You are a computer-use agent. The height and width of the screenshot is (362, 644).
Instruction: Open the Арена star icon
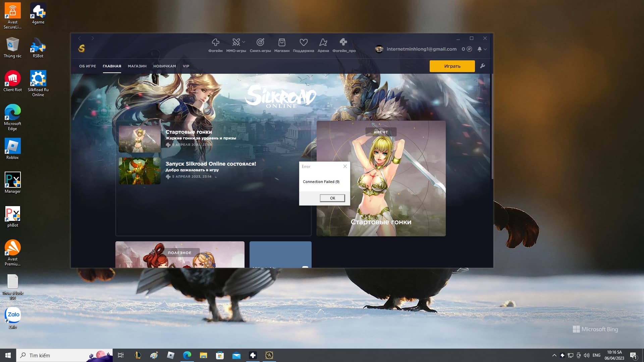pos(323,43)
